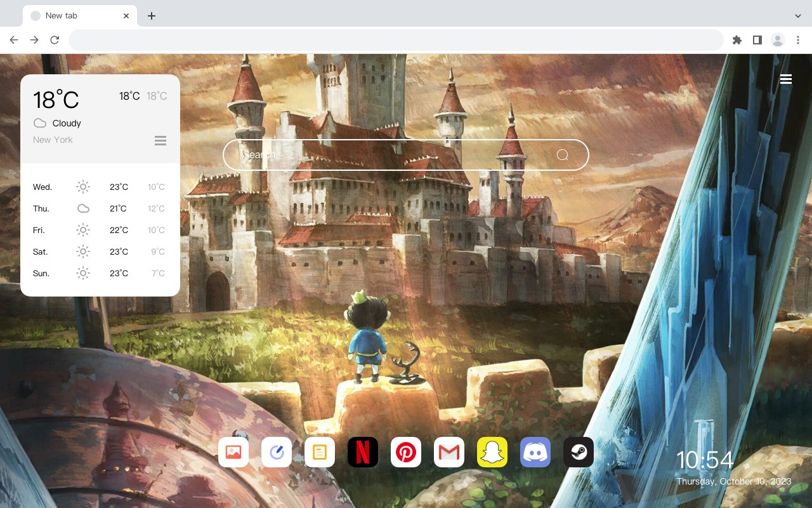
Task: Click the browser address bar
Action: (x=396, y=40)
